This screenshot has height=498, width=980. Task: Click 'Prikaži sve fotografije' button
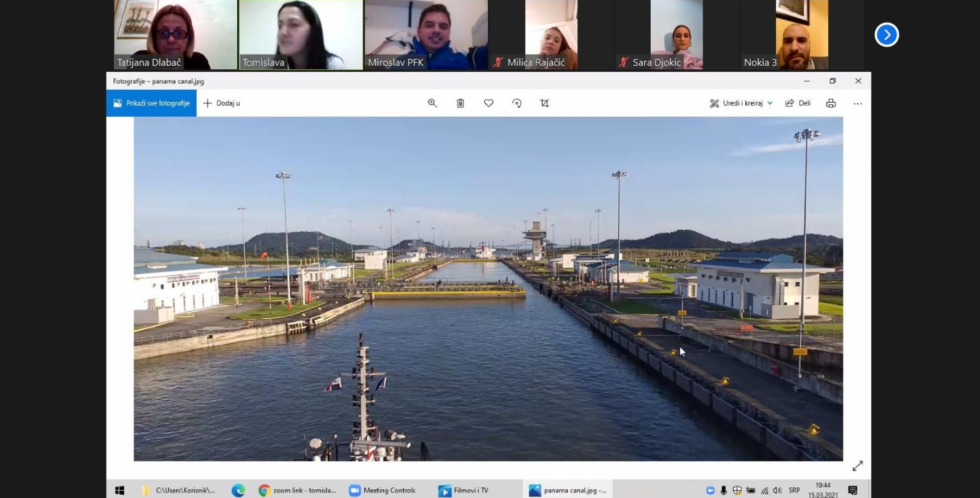point(151,103)
